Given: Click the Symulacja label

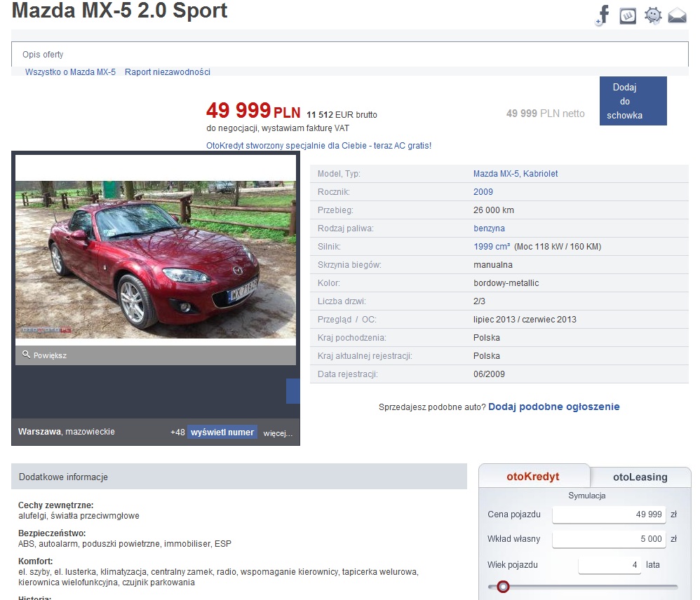Looking at the screenshot, I should pyautogui.click(x=586, y=496).
